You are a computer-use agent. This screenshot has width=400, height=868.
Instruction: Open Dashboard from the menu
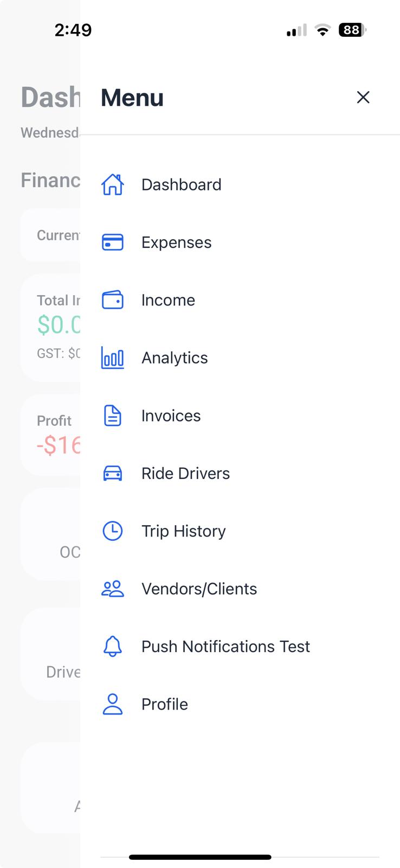[181, 184]
